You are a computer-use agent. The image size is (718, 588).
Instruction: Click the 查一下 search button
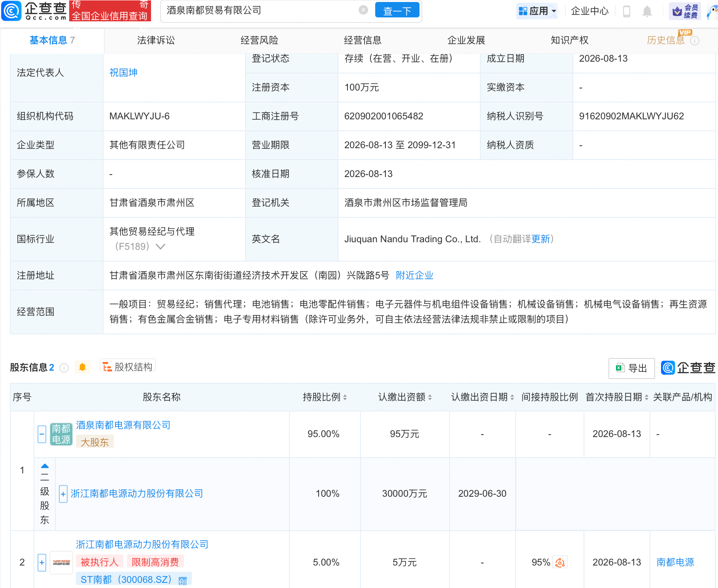[x=397, y=11]
